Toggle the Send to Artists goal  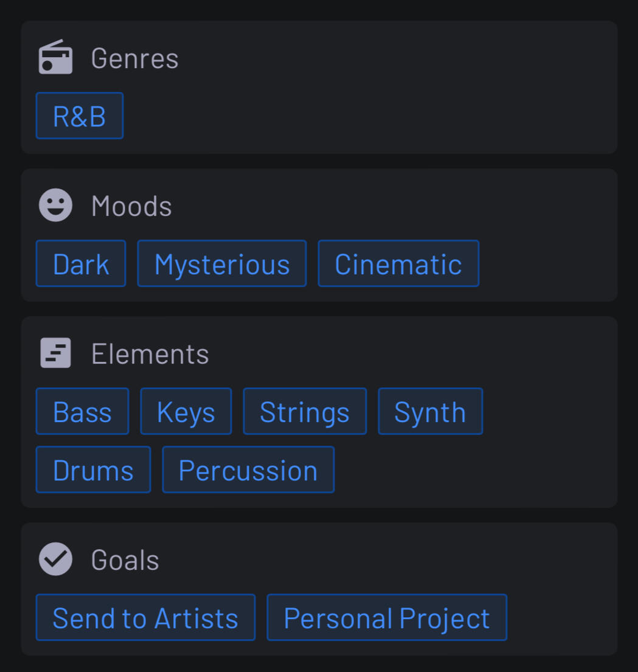[145, 618]
